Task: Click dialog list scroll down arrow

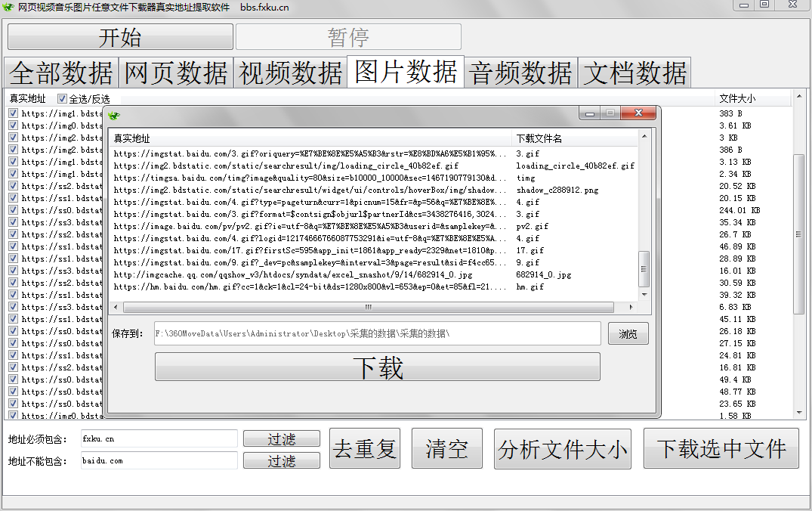Action: [x=644, y=294]
